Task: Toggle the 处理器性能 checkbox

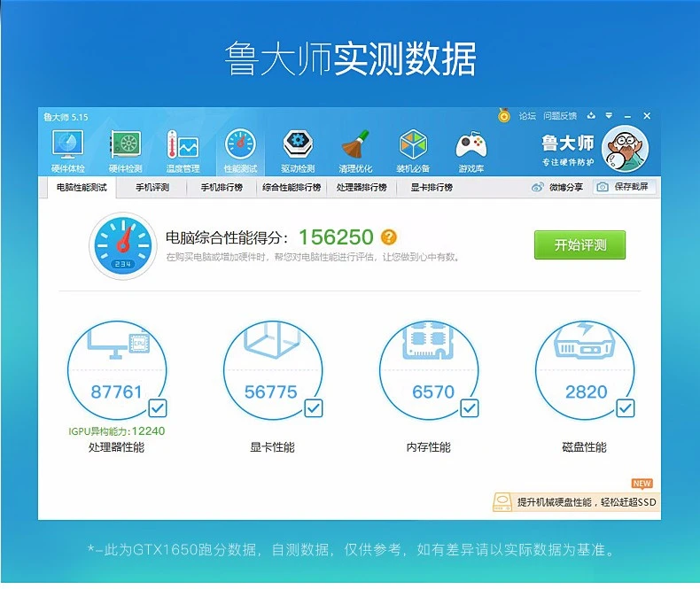Action: click(158, 407)
